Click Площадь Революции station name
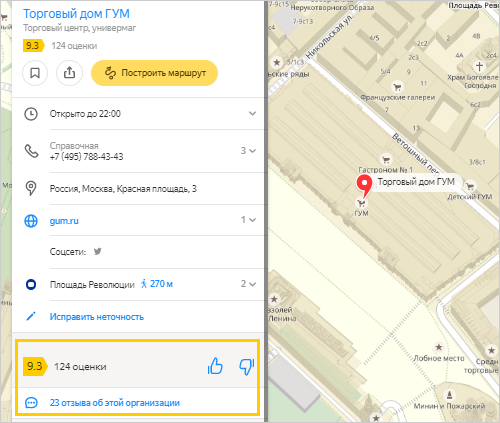The image size is (500, 423). click(x=92, y=285)
